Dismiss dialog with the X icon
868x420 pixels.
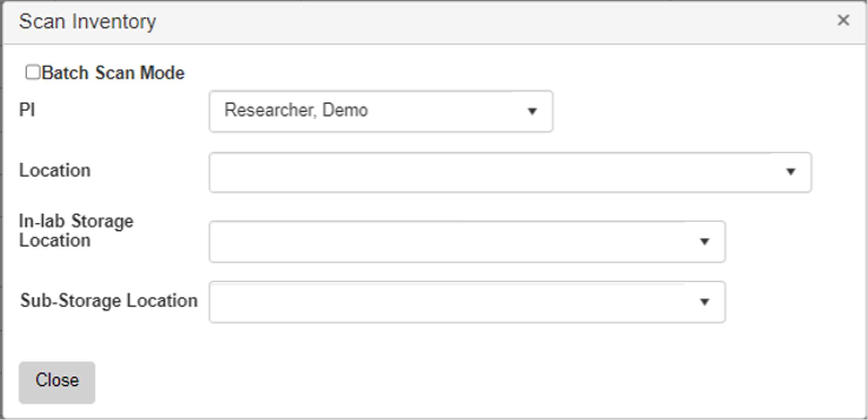(x=843, y=20)
